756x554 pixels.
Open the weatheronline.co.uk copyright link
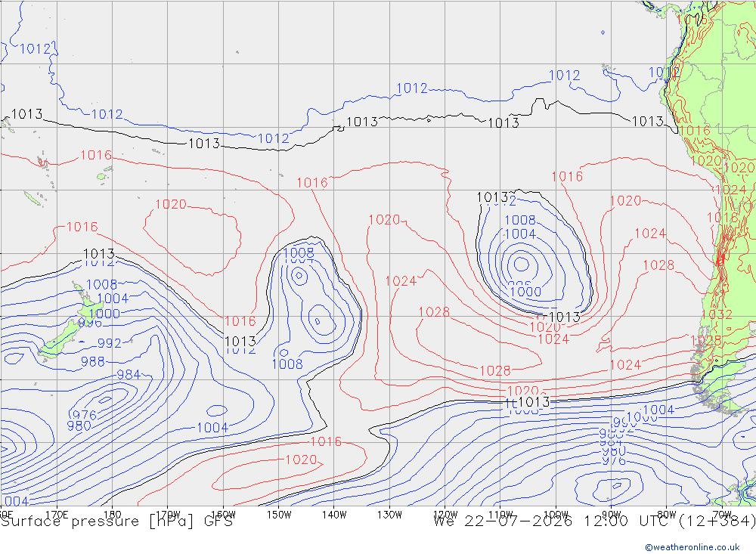tap(692, 547)
